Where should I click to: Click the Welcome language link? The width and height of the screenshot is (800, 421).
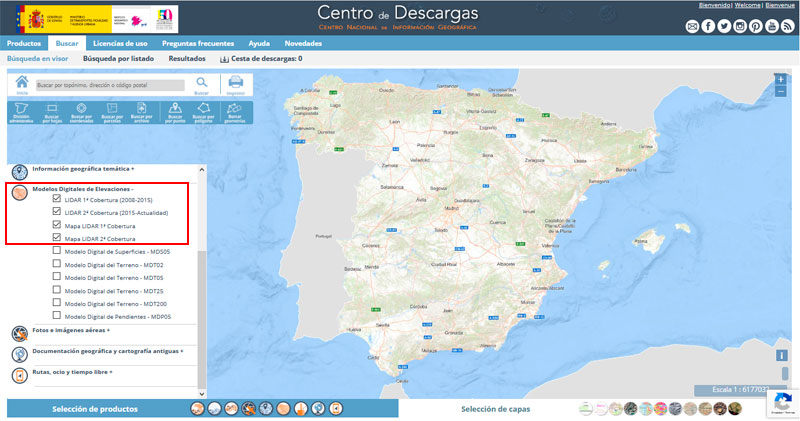click(x=747, y=5)
